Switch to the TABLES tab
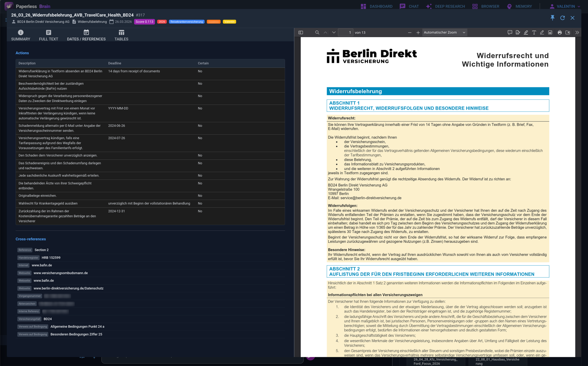Screen dimensions: 588x366 pyautogui.click(x=121, y=35)
